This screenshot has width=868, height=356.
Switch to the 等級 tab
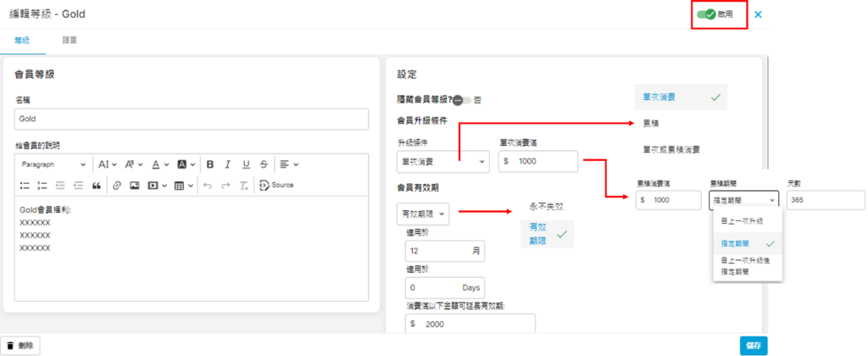pos(22,41)
